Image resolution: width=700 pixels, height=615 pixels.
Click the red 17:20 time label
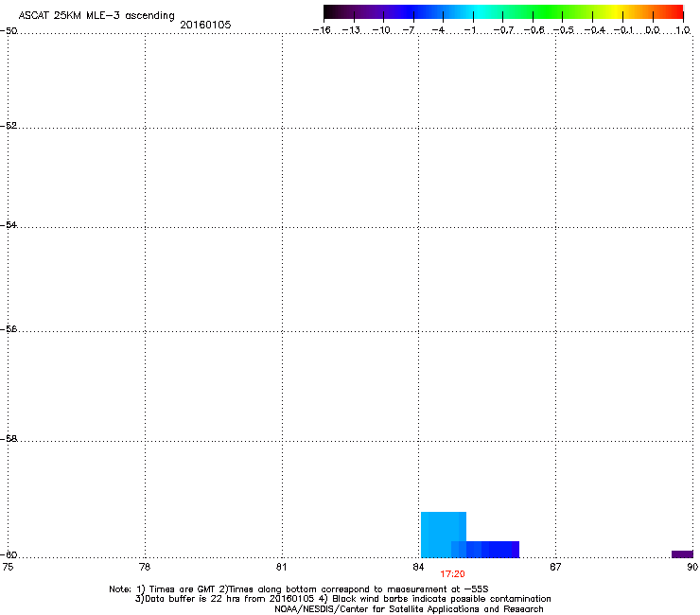coord(452,574)
